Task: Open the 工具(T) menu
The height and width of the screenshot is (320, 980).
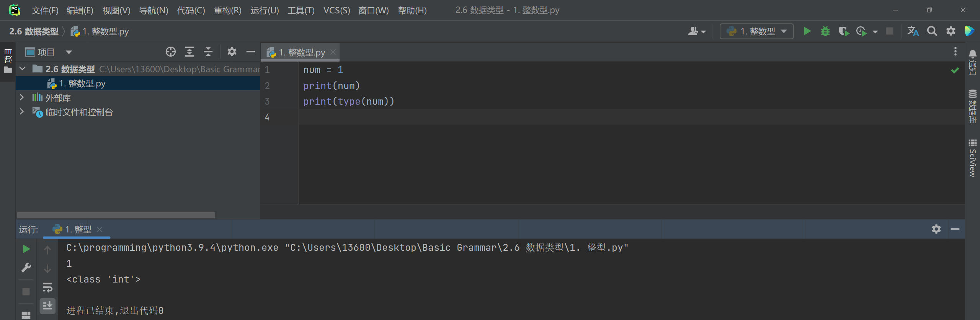Action: [x=301, y=10]
